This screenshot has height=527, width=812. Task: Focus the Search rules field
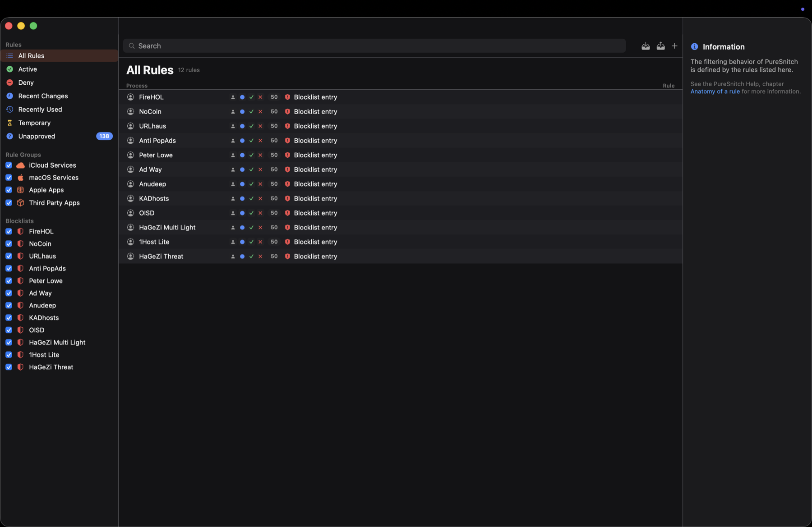[x=374, y=46]
